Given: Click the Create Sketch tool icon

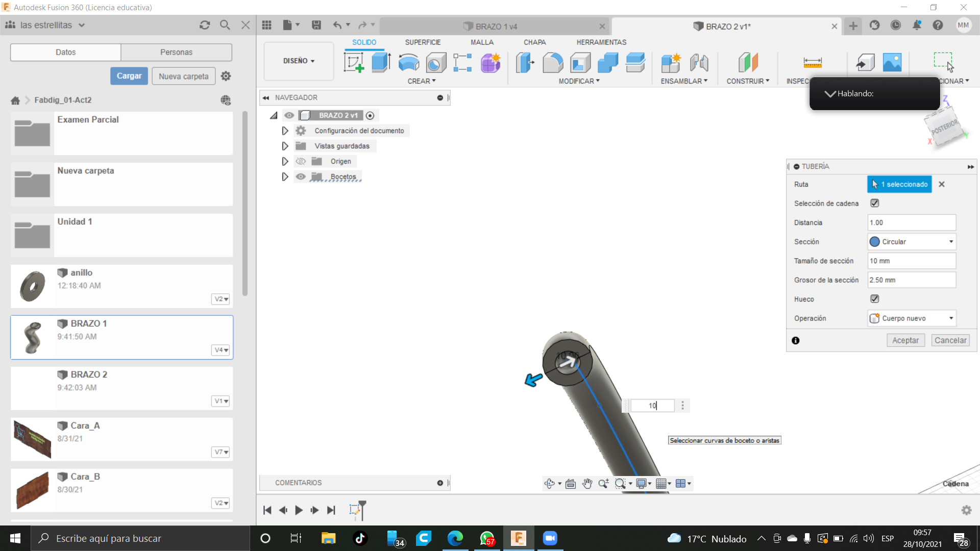Looking at the screenshot, I should pos(354,63).
